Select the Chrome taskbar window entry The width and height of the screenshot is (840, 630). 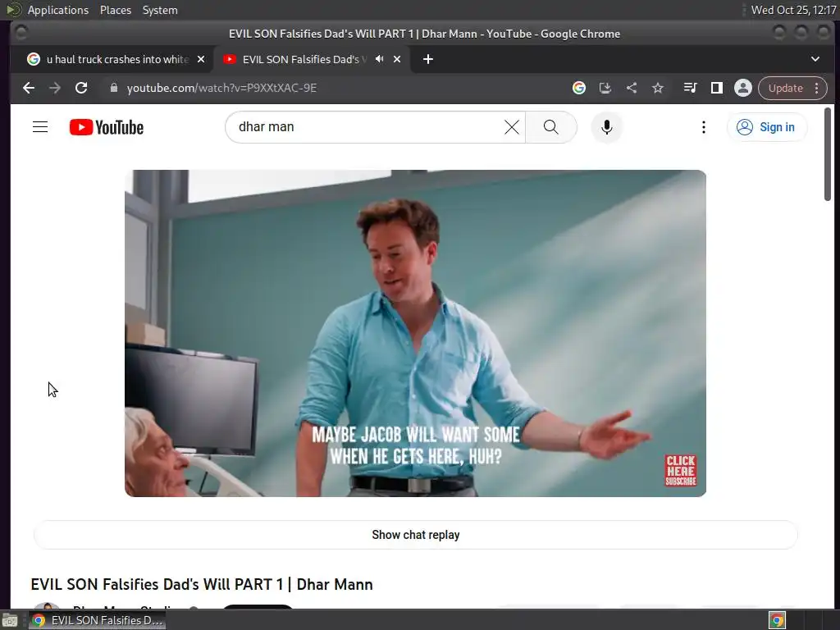click(x=98, y=620)
